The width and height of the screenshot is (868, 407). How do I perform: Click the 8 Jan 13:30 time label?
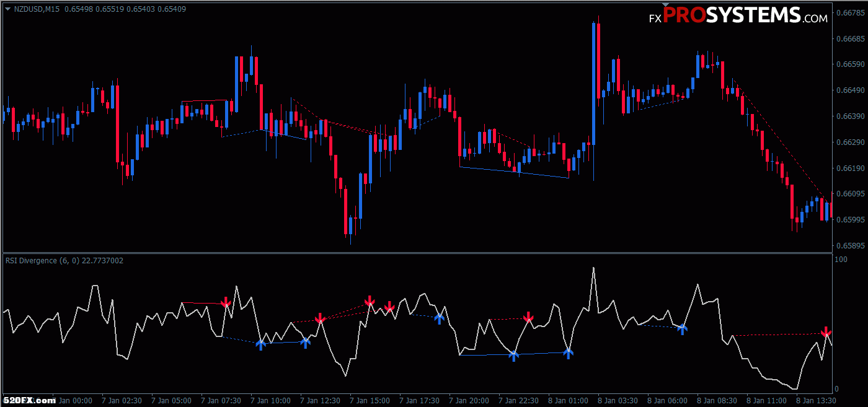click(815, 400)
